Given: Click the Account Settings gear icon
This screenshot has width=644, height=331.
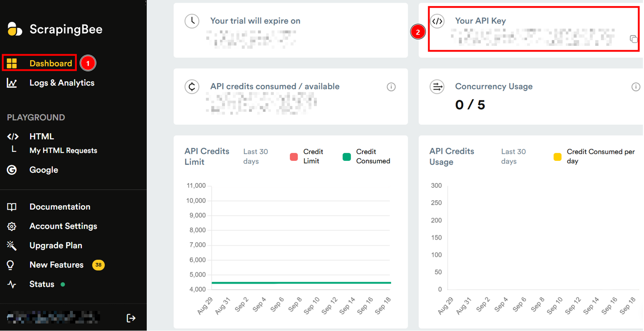Looking at the screenshot, I should click(x=12, y=226).
